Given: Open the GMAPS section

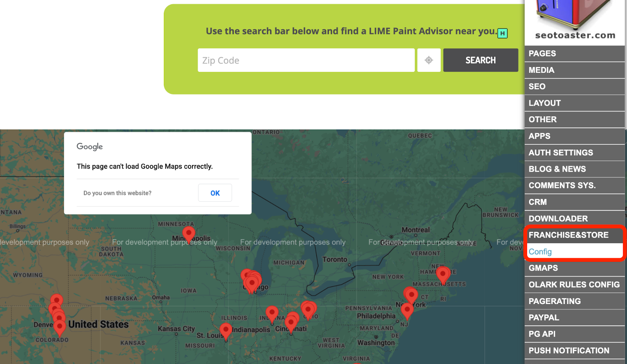Looking at the screenshot, I should click(574, 268).
